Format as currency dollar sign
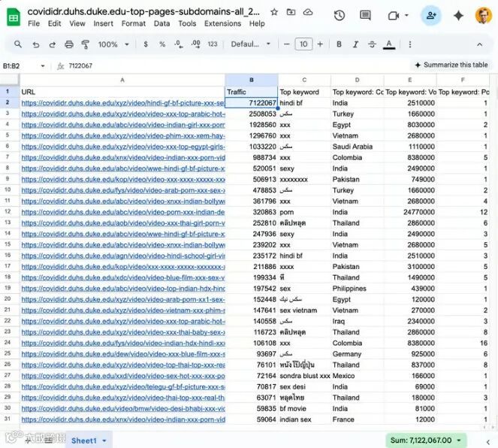 146,44
